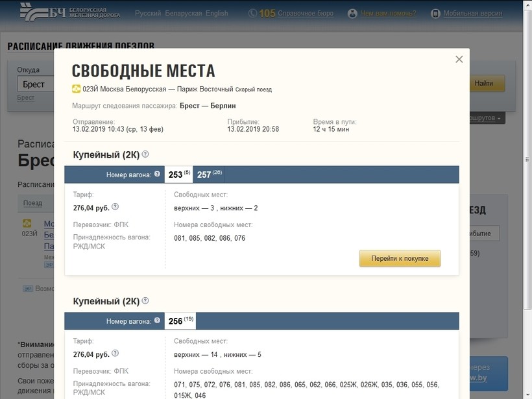Click help icon beside first Купейный (2К) heading
The image size is (532, 399).
click(145, 154)
